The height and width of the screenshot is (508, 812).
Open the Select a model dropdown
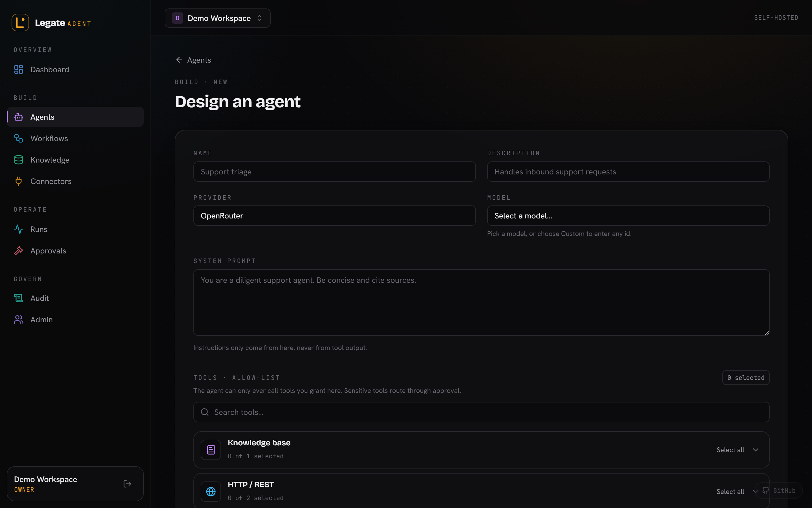pyautogui.click(x=628, y=216)
